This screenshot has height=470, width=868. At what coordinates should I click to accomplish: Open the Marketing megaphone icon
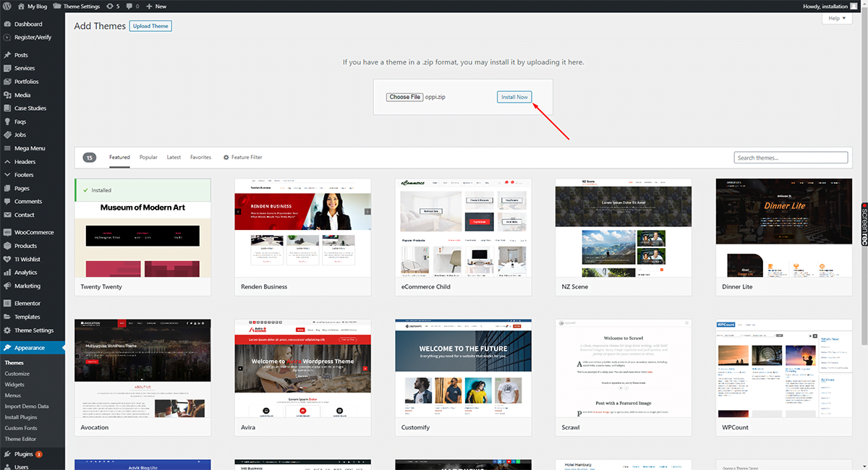click(7, 286)
